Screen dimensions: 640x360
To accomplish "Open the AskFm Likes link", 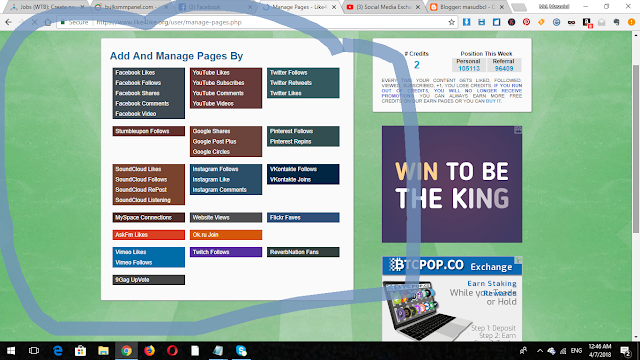I will coord(131,235).
